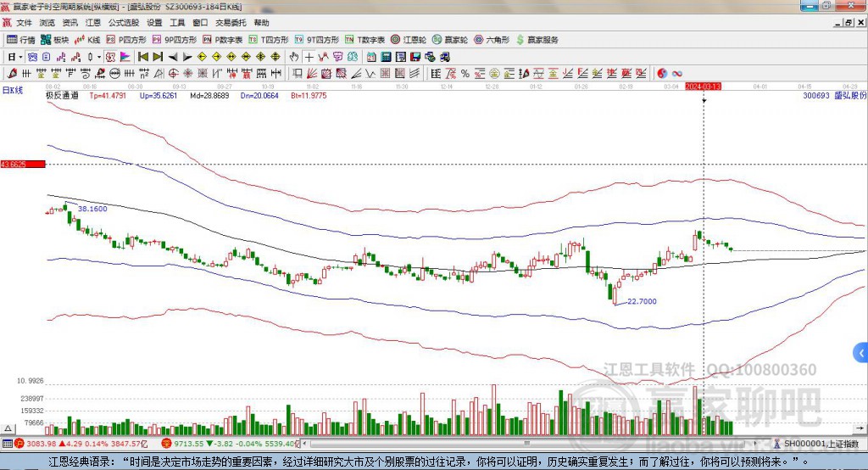Open the 文件 menu

[24, 23]
